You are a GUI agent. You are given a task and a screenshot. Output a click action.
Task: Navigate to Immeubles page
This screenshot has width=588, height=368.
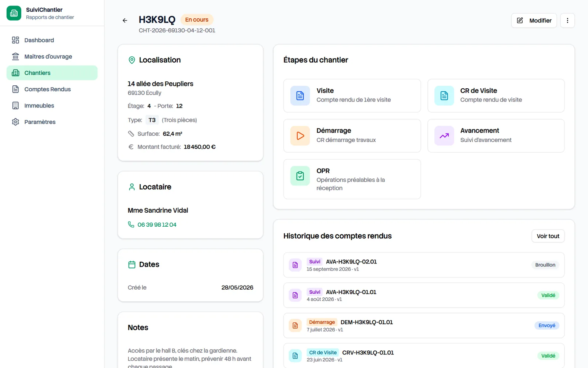[x=52, y=106]
